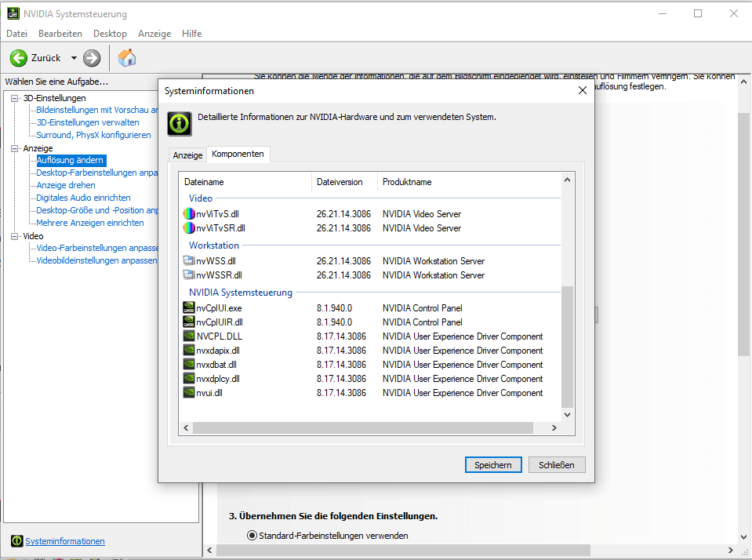Screen dimensions: 752x560
Task: Click the icon next to NVCPL.DLL
Action: tap(189, 336)
